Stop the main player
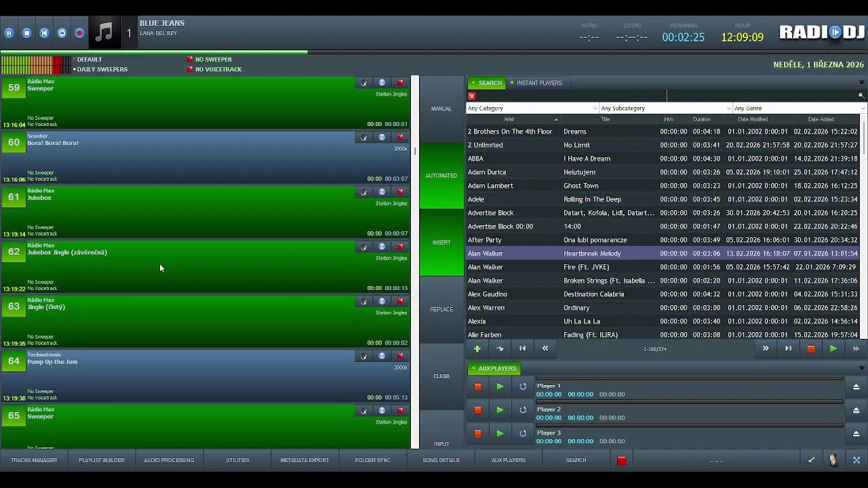 tap(26, 33)
